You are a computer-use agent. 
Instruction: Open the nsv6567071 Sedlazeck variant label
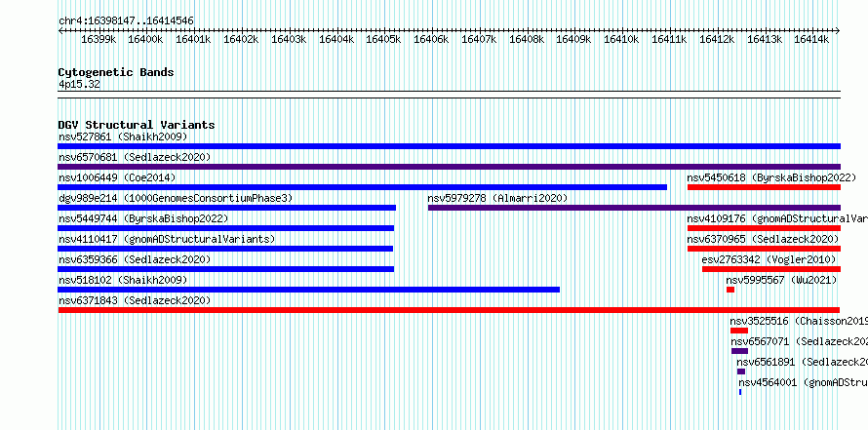(800, 341)
